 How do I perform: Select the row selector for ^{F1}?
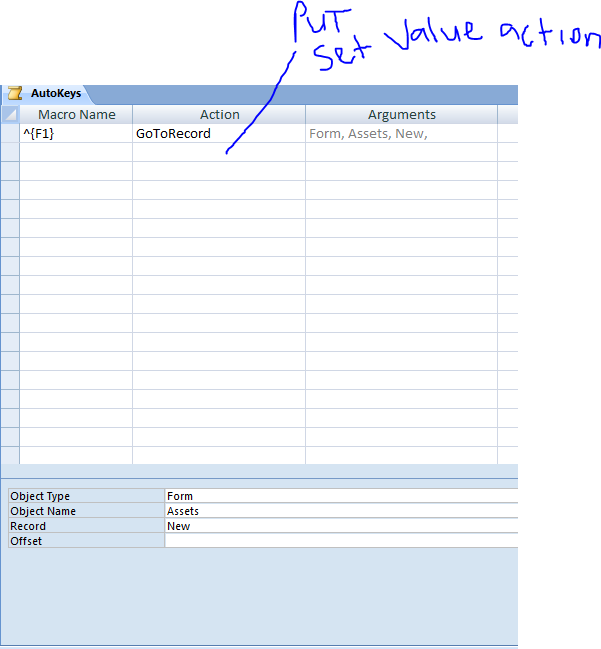coord(10,133)
